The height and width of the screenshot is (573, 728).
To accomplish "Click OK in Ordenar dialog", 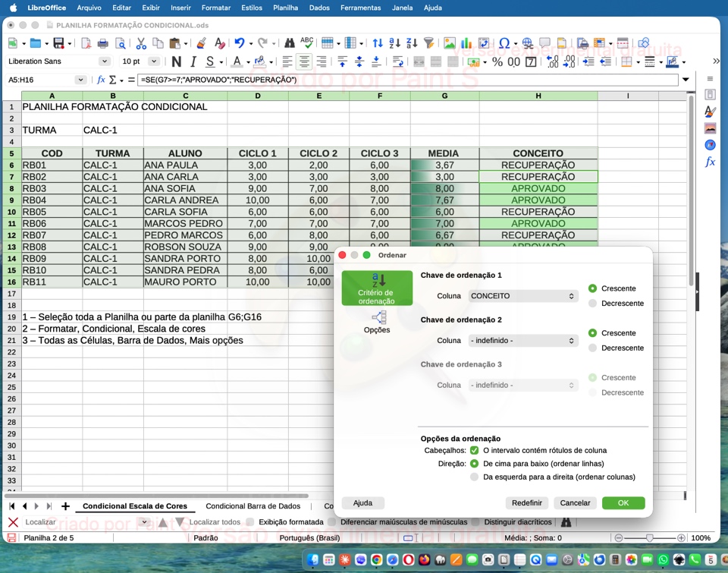I will (x=623, y=503).
